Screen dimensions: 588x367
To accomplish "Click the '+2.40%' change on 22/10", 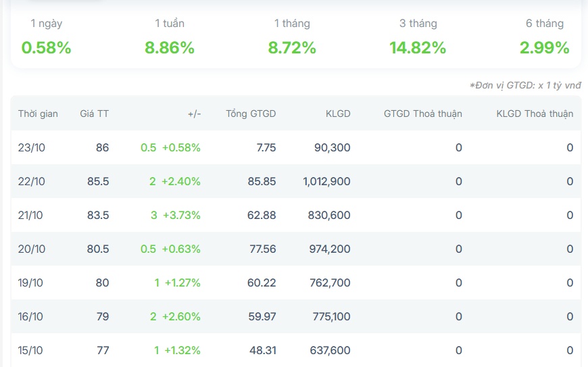I will pyautogui.click(x=181, y=181).
